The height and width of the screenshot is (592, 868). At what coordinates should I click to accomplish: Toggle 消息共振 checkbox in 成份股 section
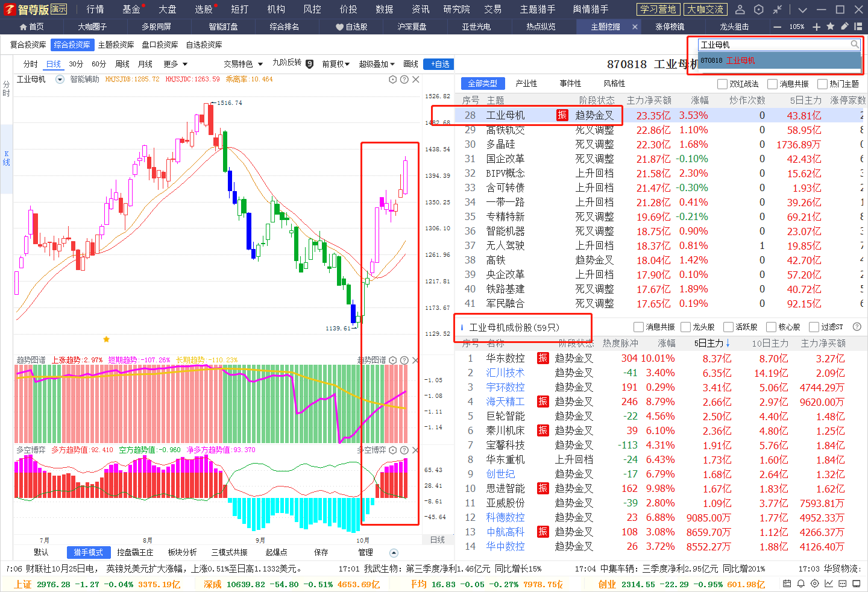click(639, 327)
